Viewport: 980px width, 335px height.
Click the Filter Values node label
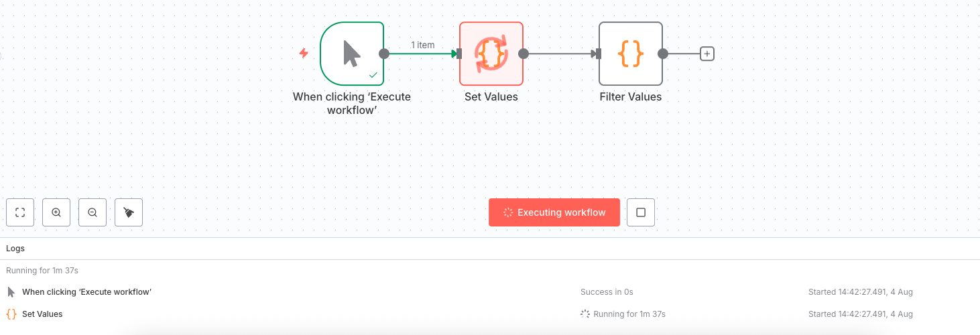(x=630, y=96)
